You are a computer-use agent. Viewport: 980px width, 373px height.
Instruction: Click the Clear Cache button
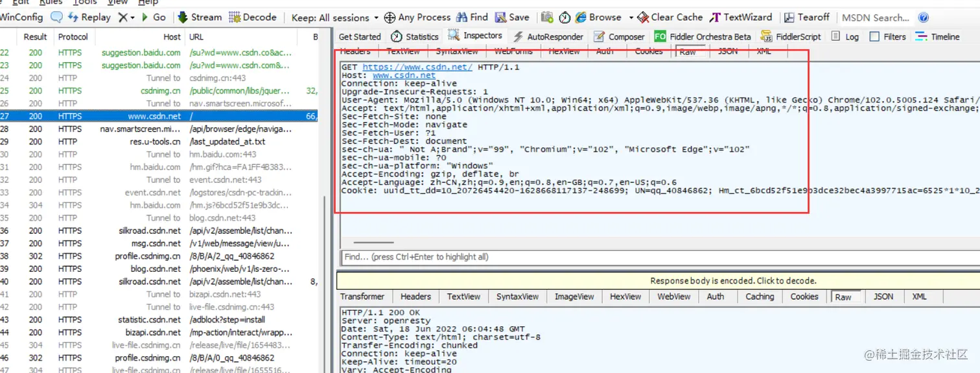[x=670, y=18]
